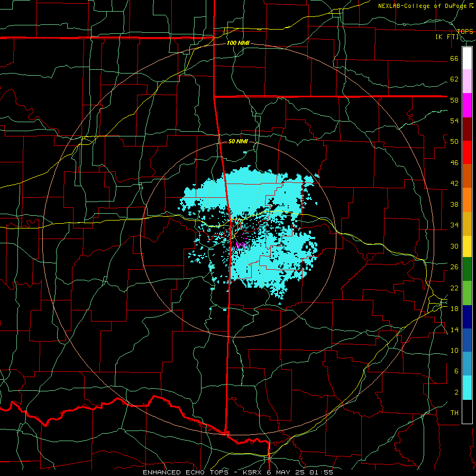Screen dimensions: 476x476
Task: Click the light green legend swatch
Action: point(467,293)
